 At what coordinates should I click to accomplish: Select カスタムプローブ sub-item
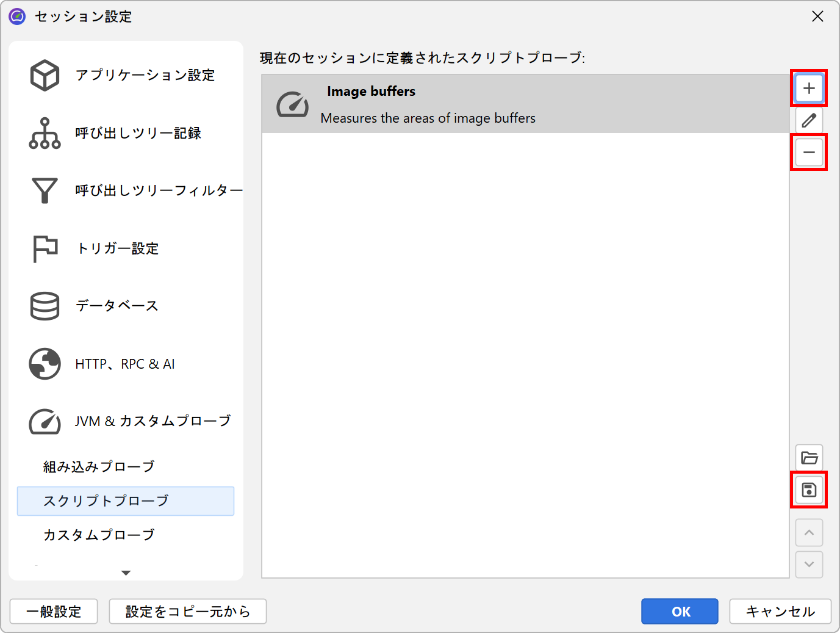pyautogui.click(x=99, y=535)
